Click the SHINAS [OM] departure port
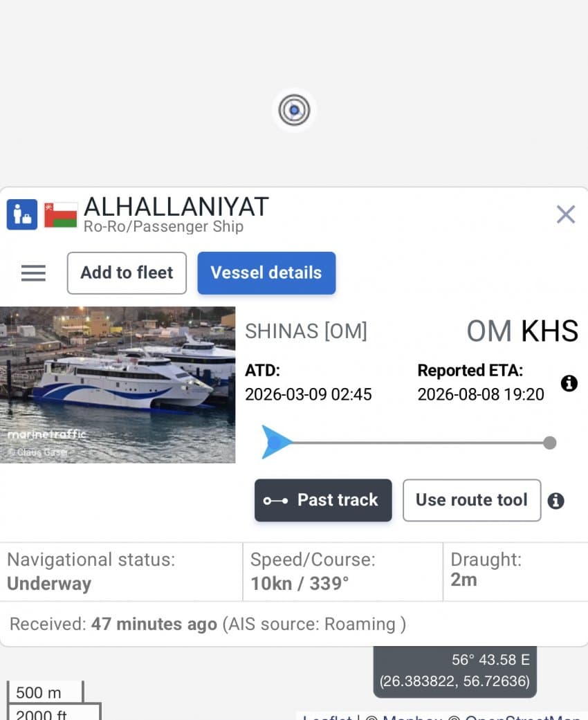This screenshot has width=588, height=720. click(x=306, y=331)
